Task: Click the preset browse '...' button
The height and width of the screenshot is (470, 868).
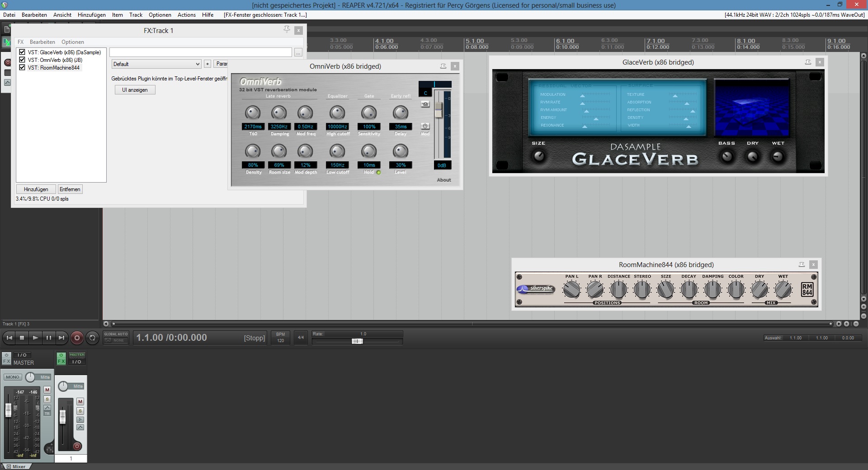Action: click(x=298, y=52)
